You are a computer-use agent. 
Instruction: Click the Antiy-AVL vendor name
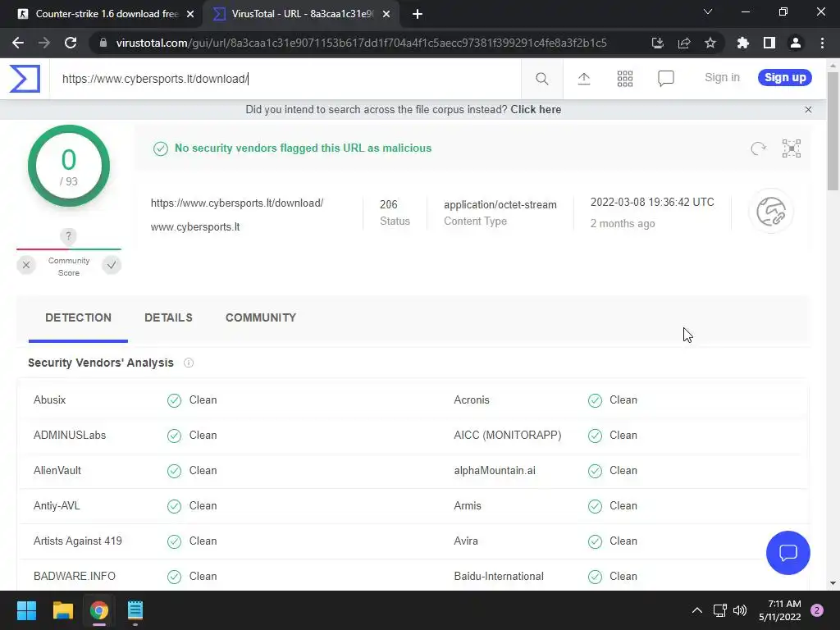point(57,505)
